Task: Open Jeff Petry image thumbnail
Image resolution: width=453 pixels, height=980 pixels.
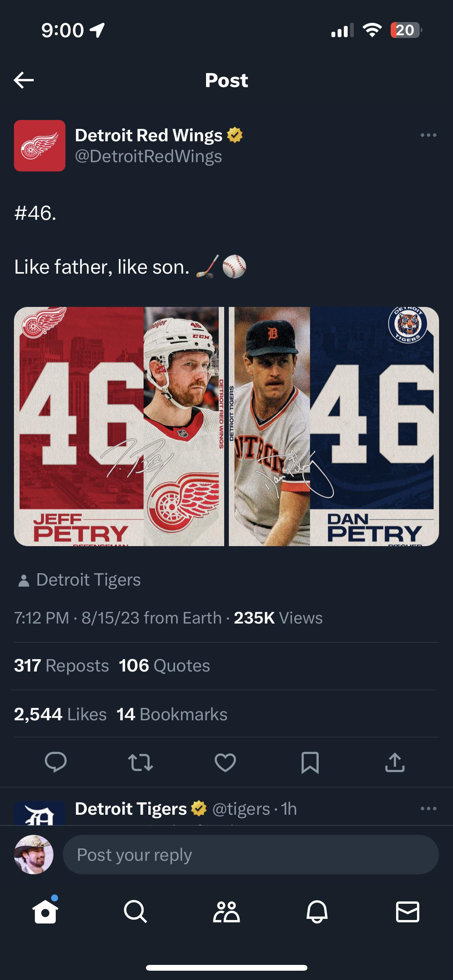Action: click(x=119, y=426)
